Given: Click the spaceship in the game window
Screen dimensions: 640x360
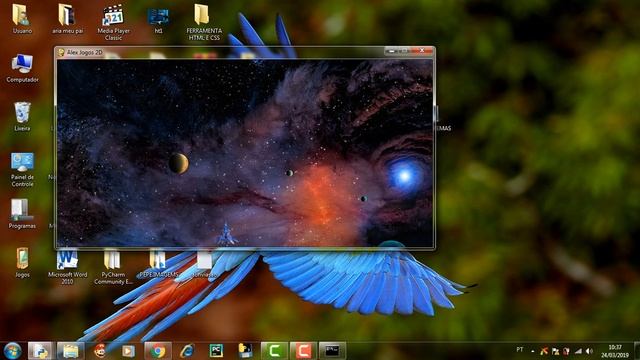Looking at the screenshot, I should tap(226, 234).
